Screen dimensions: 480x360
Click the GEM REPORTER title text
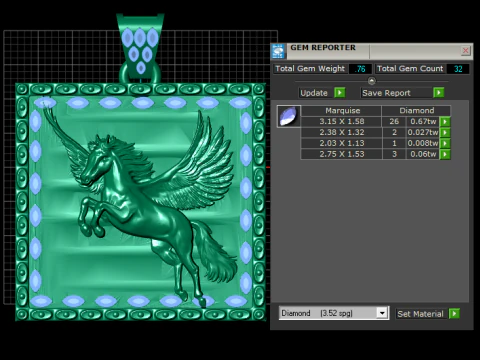323,48
